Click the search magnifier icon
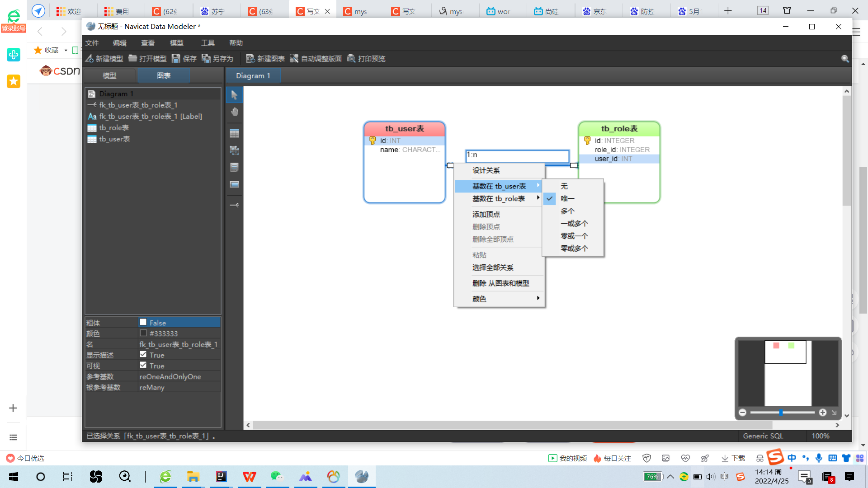The height and width of the screenshot is (488, 868). [844, 59]
